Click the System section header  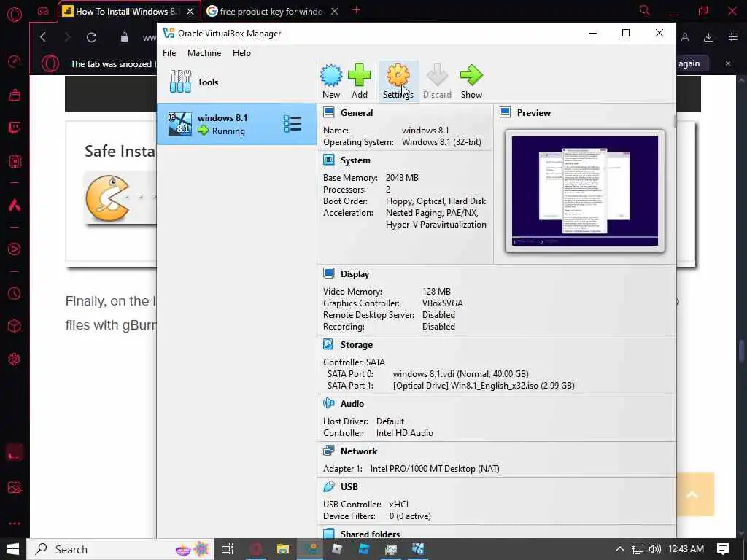coord(355,160)
